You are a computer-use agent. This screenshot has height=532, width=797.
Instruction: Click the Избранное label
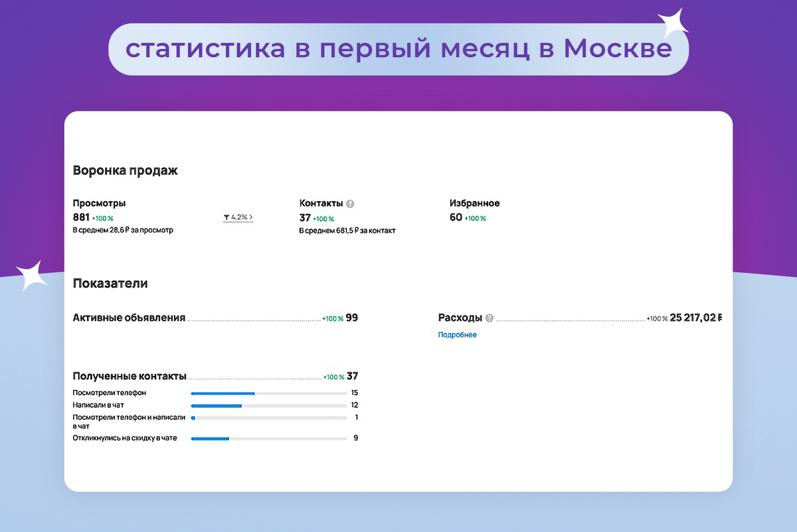pyautogui.click(x=475, y=203)
